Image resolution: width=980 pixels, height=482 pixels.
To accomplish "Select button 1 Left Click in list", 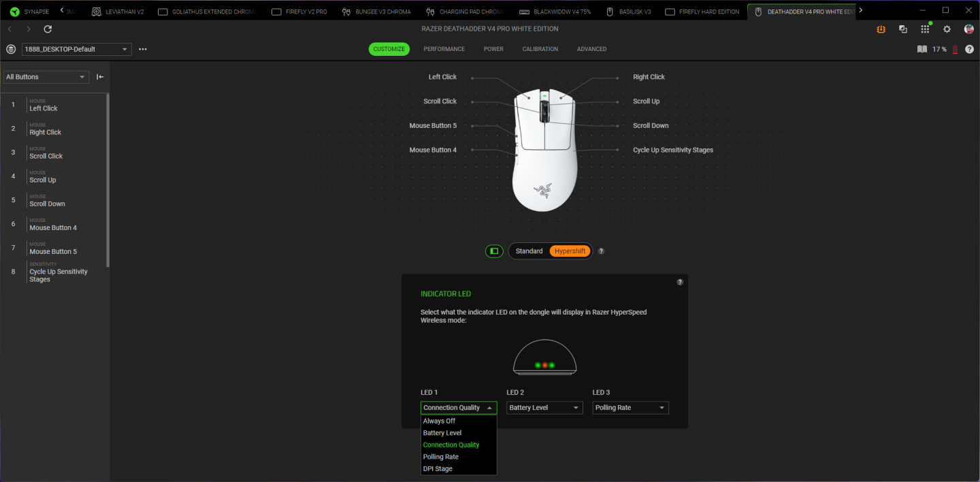I will tap(53, 105).
